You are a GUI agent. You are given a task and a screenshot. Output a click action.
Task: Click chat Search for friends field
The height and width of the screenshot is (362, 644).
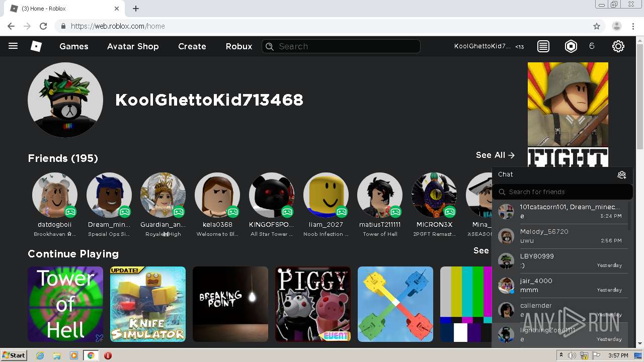pyautogui.click(x=562, y=192)
